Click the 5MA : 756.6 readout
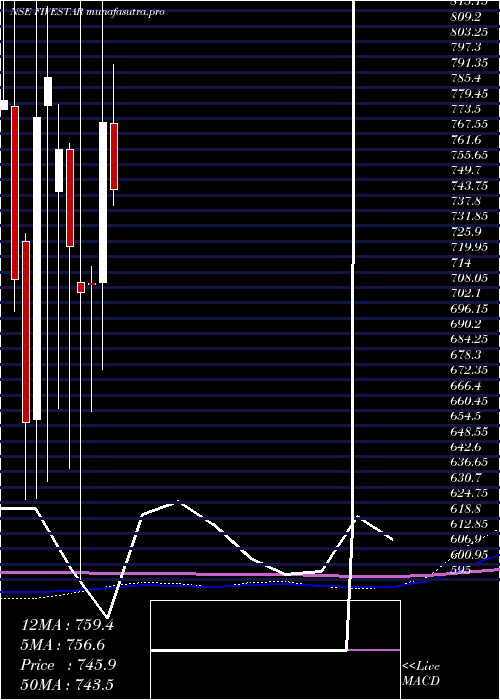 62,645
